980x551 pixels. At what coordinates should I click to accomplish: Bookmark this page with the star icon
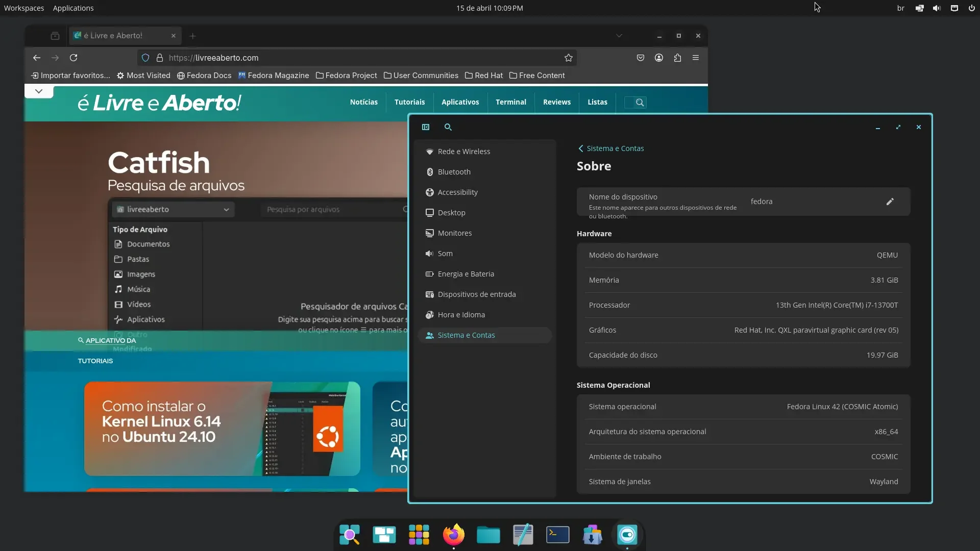coord(569,58)
